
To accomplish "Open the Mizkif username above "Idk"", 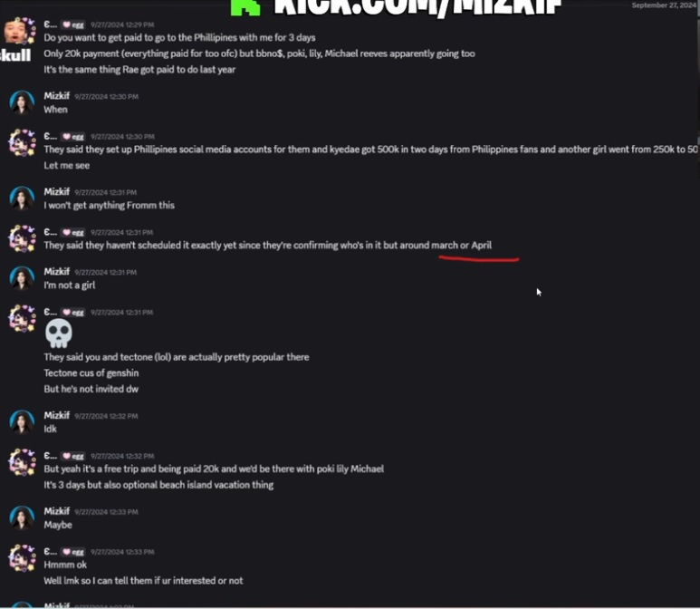I will coord(57,416).
